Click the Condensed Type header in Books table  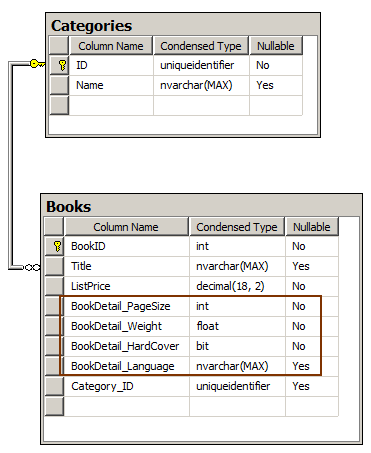237,227
